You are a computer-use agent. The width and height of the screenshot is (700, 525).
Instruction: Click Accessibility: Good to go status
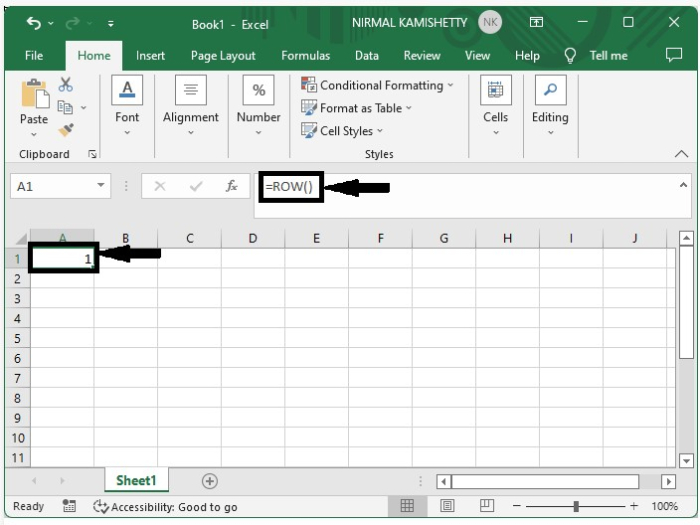click(165, 507)
